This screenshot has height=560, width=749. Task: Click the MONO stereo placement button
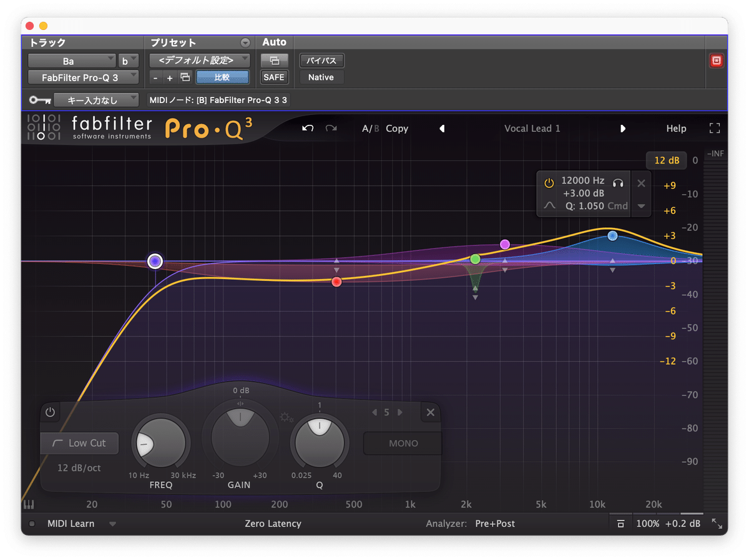point(403,443)
